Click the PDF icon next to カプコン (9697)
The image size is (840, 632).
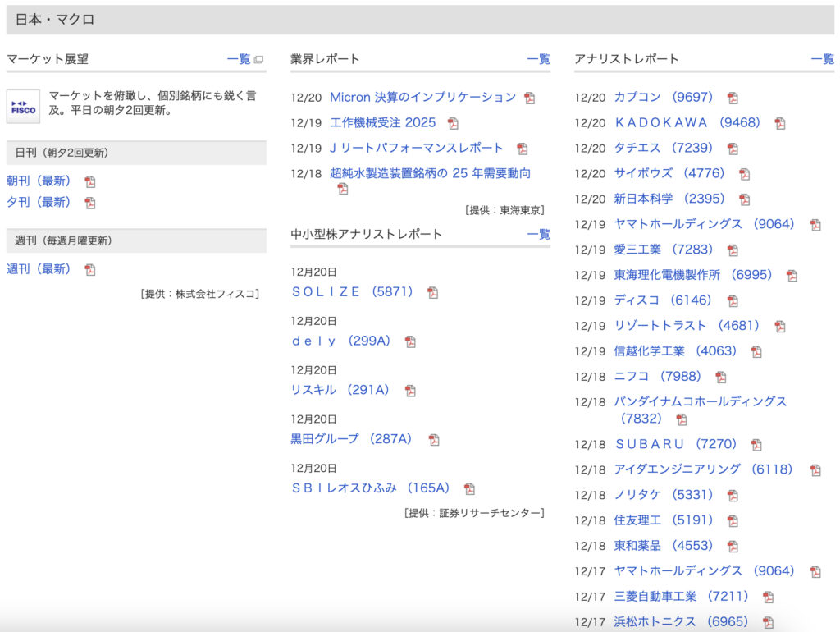[733, 98]
